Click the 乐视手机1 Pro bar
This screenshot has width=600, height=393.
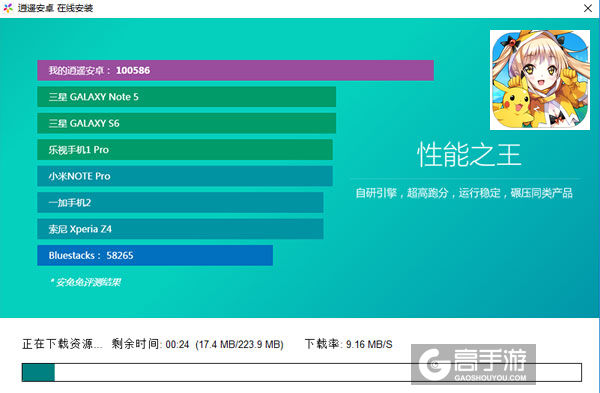[185, 150]
